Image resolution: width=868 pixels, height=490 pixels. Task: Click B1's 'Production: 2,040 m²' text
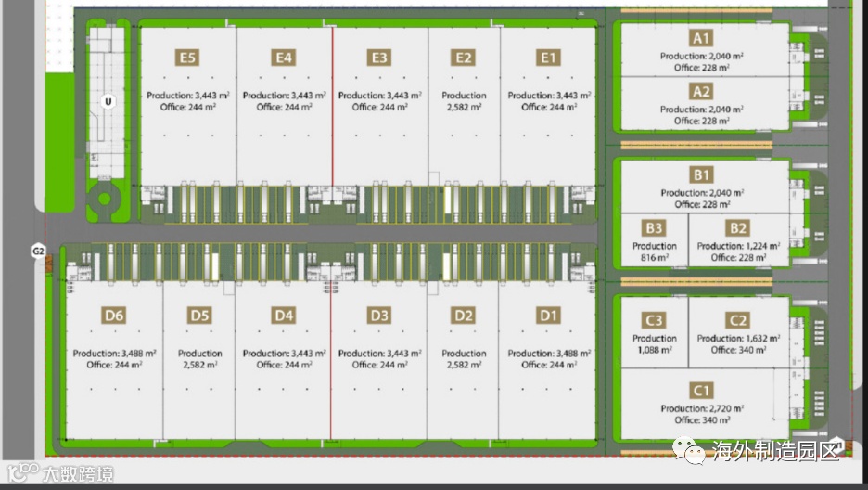pyautogui.click(x=702, y=193)
